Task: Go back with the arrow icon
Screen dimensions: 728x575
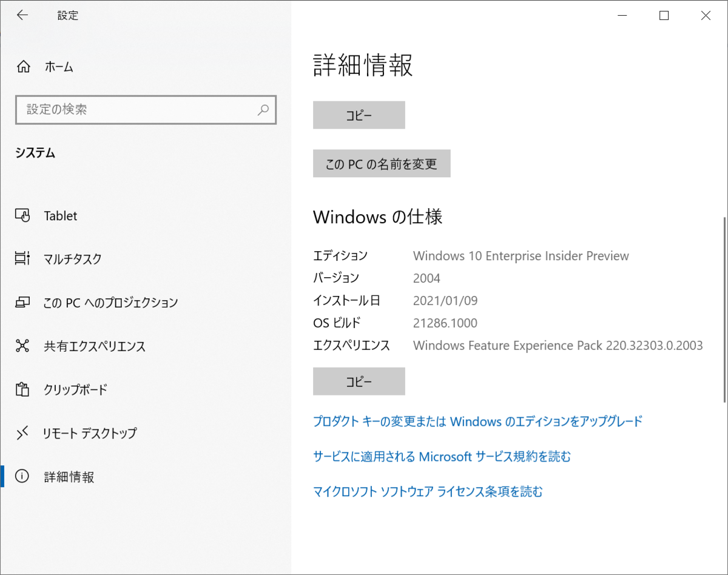Action: [x=22, y=15]
